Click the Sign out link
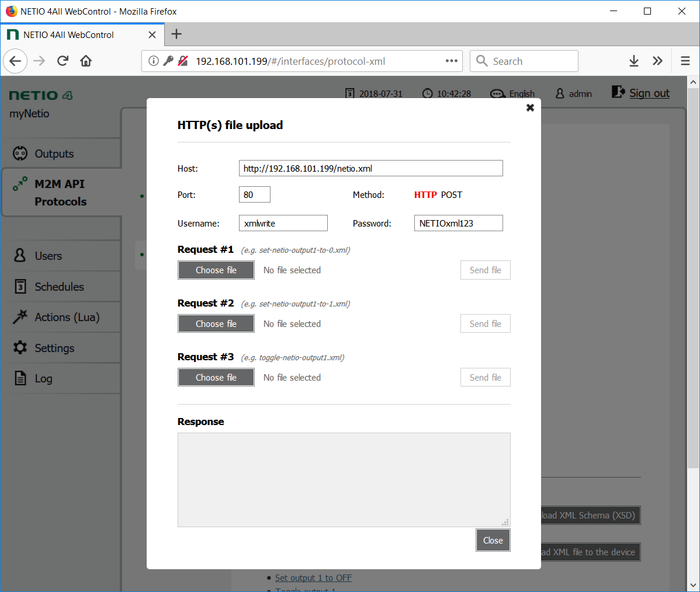 pyautogui.click(x=649, y=93)
